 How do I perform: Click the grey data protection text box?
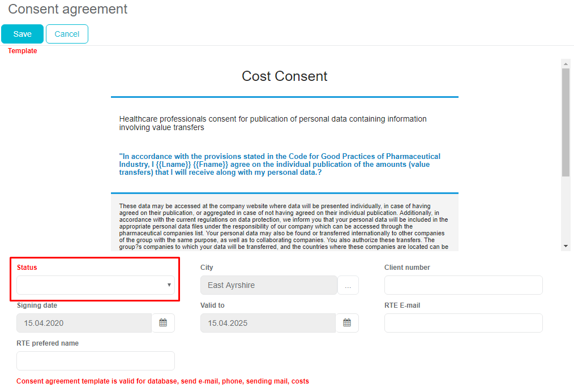(284, 223)
